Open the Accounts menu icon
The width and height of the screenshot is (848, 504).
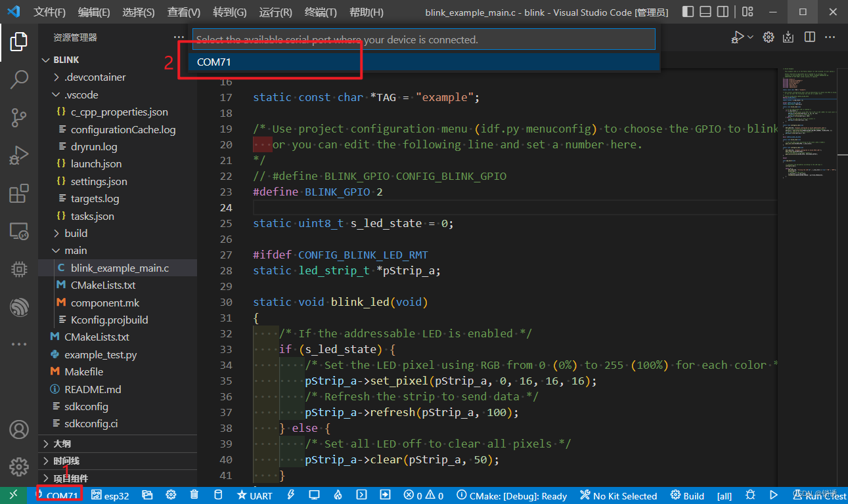(19, 430)
